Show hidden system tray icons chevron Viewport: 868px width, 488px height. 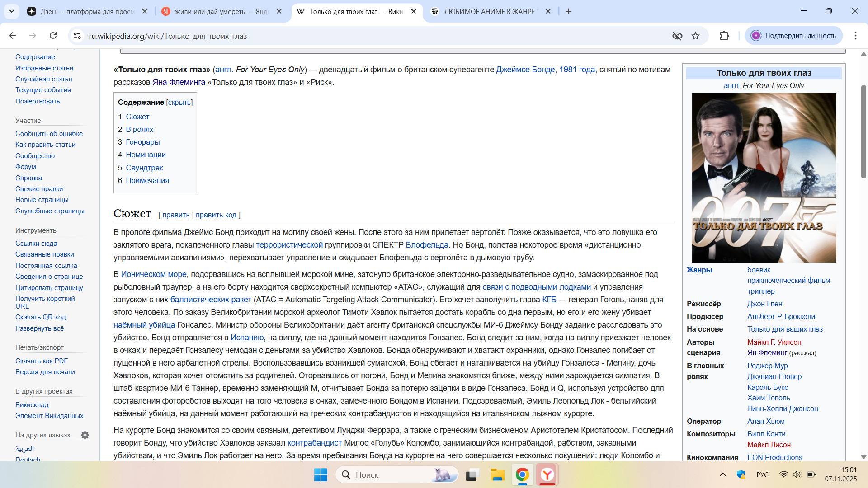click(722, 474)
